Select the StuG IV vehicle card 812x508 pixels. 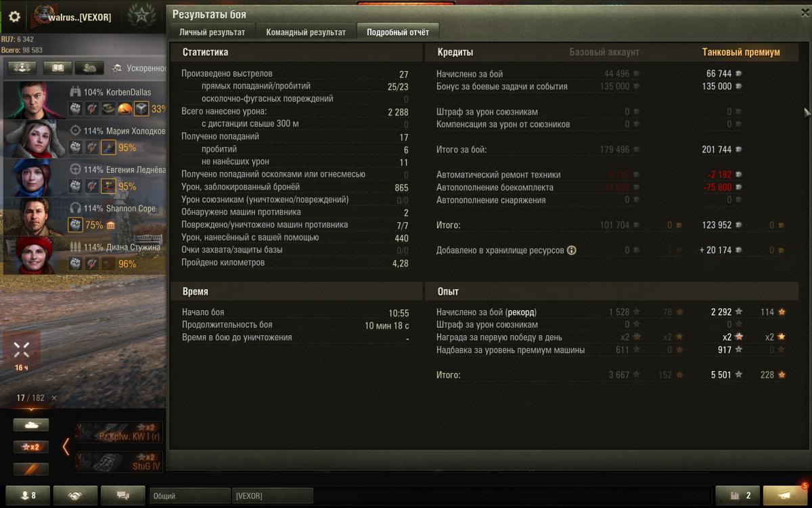coord(119,463)
